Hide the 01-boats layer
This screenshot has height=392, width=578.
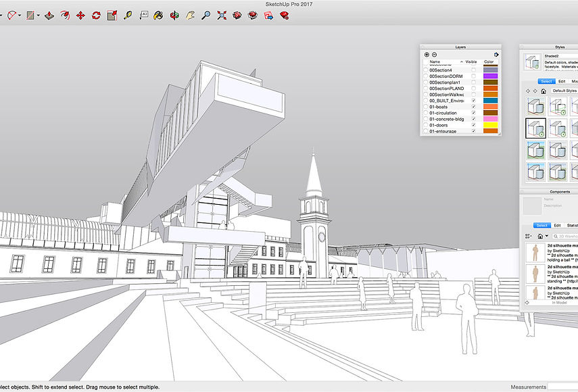[473, 107]
